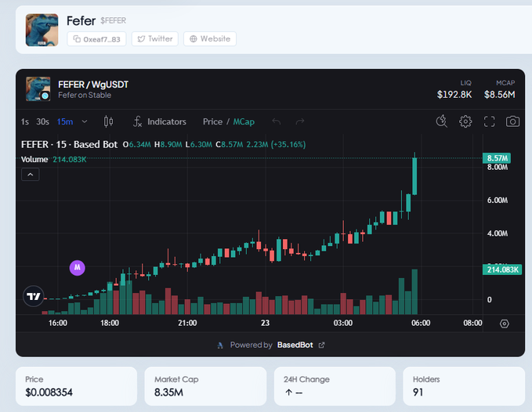Copy the 0xeaf7...83 contract address
The width and height of the screenshot is (532, 412).
click(x=96, y=39)
